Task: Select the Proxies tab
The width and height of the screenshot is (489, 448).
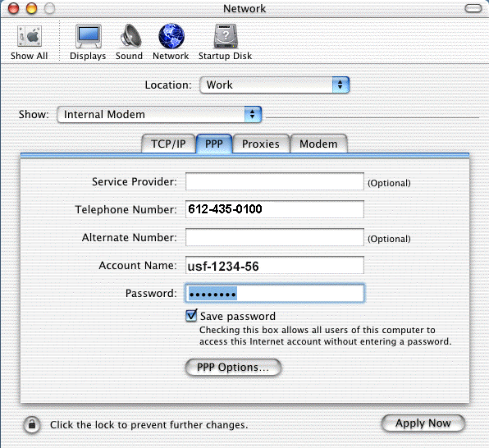Action: [x=261, y=144]
